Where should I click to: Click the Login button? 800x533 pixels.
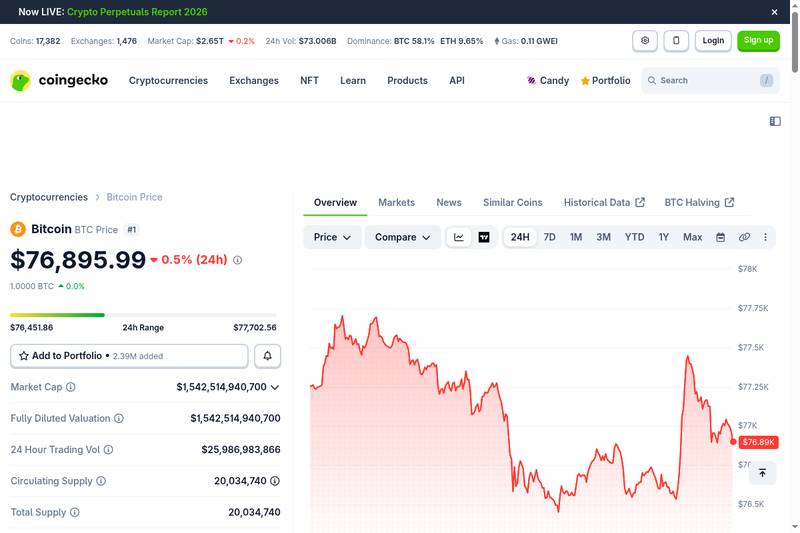[713, 40]
